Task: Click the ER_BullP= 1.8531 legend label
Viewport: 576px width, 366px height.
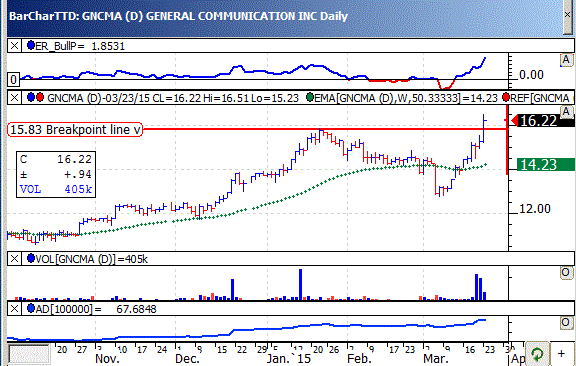Action: 80,46
